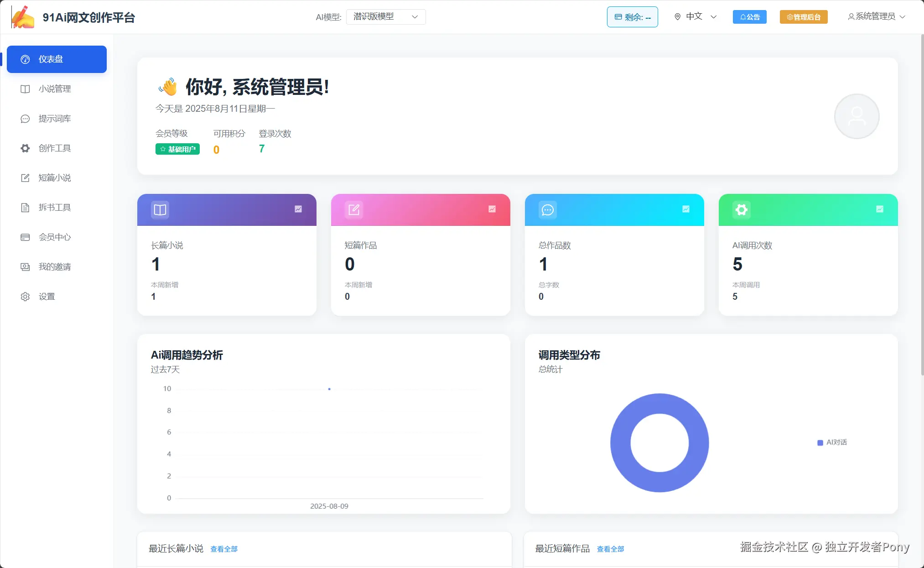Image resolution: width=924 pixels, height=568 pixels.
Task: Go to 管理后台 admin backend
Action: pos(803,16)
